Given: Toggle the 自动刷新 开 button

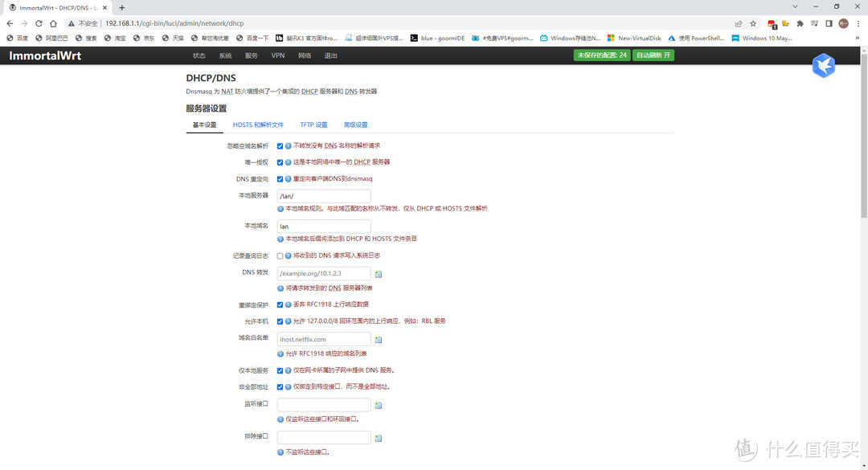Looking at the screenshot, I should click(x=653, y=55).
